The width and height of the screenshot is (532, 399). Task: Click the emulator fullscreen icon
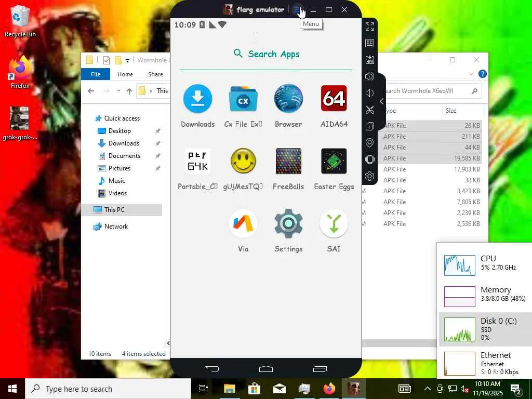point(370,26)
